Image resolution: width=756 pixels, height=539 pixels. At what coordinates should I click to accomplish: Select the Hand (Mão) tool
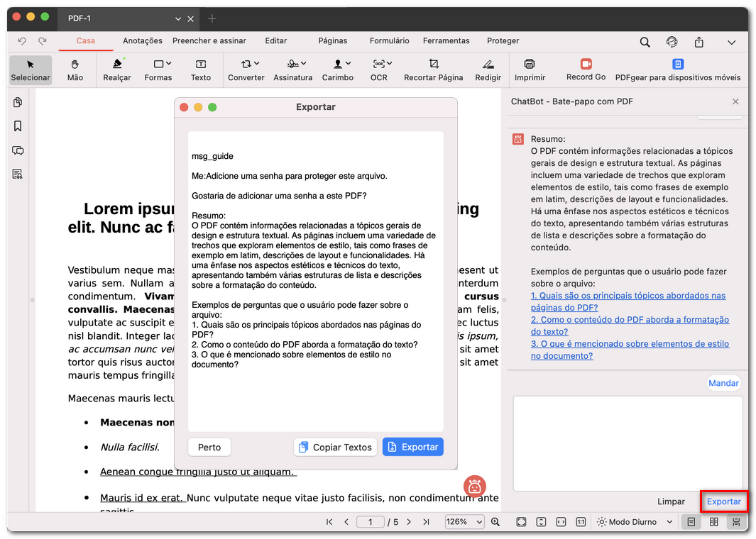click(x=75, y=70)
